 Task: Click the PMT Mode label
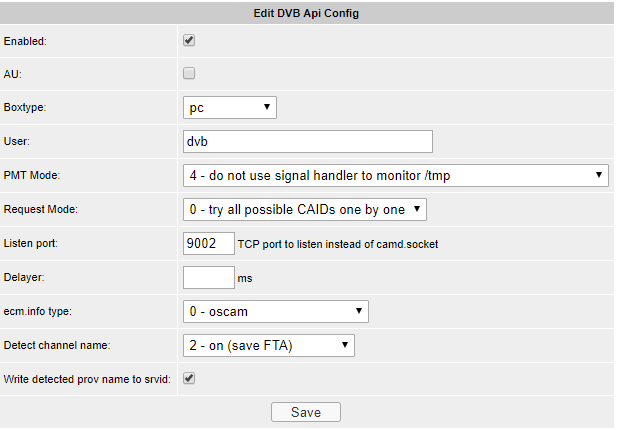[32, 175]
